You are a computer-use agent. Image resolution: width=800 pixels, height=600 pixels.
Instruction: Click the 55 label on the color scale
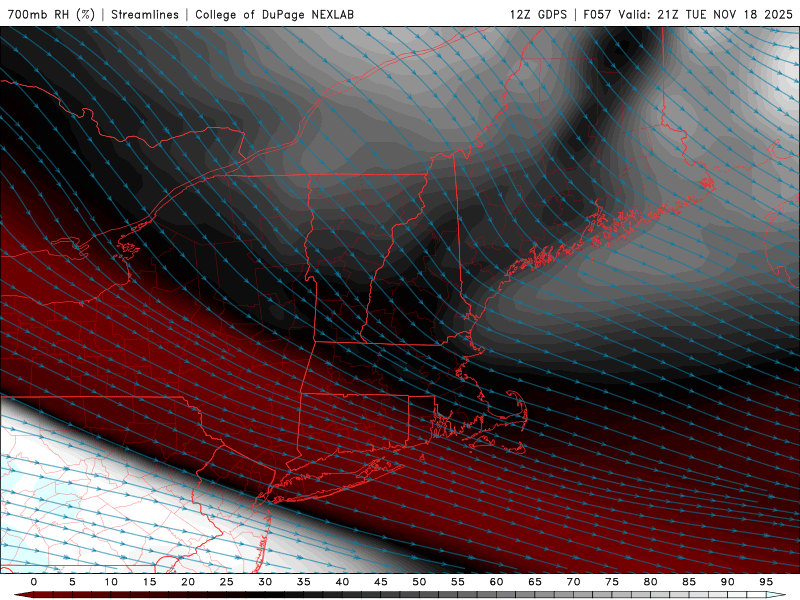point(458,582)
